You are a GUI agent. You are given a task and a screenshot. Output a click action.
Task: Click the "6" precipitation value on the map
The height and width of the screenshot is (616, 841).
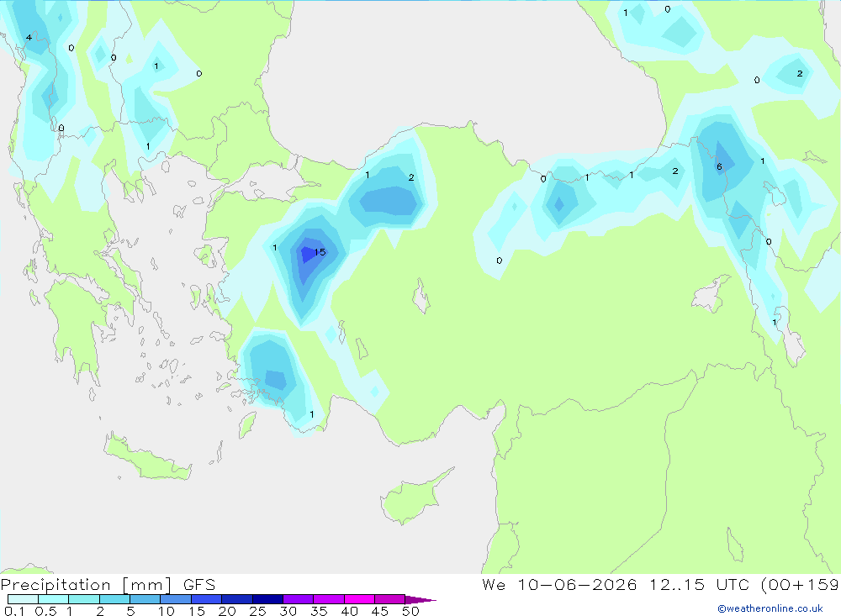coord(719,166)
